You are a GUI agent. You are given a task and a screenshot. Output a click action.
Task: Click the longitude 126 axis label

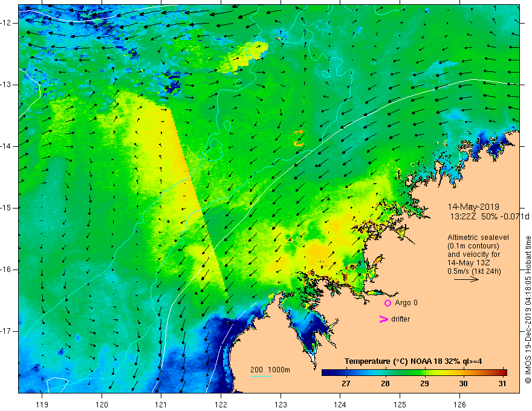459,404
